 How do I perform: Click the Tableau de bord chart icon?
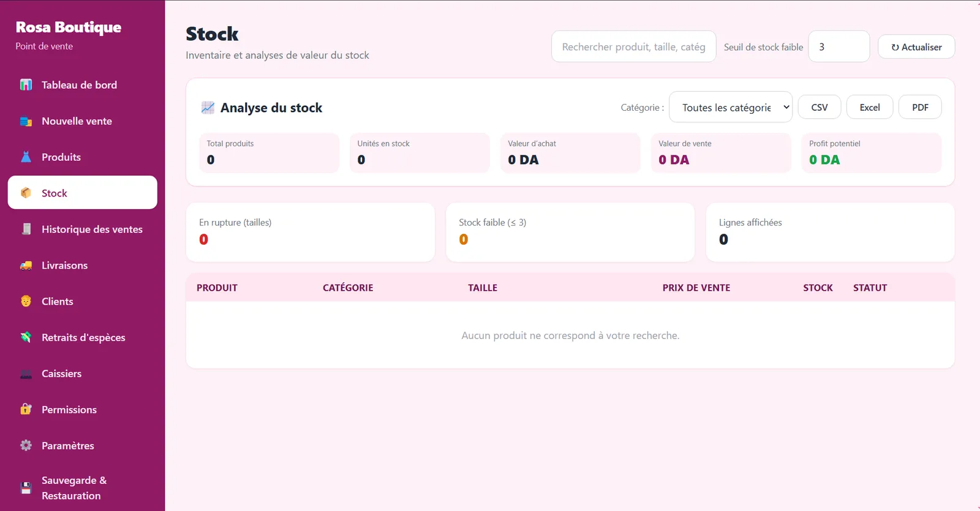tap(26, 85)
